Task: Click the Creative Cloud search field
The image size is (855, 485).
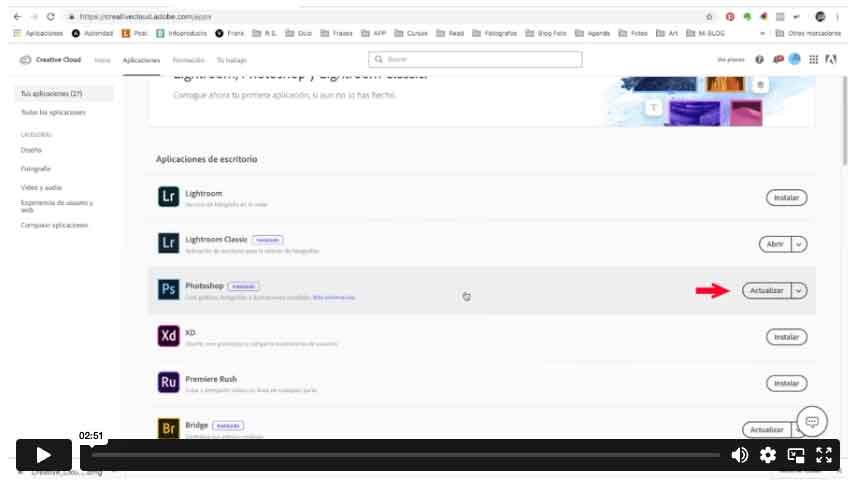Action: tap(475, 59)
